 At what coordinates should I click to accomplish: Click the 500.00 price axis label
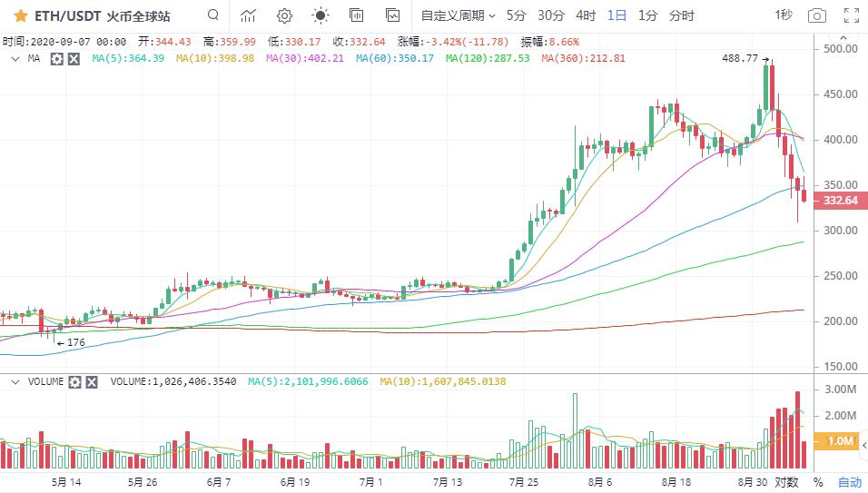(841, 49)
